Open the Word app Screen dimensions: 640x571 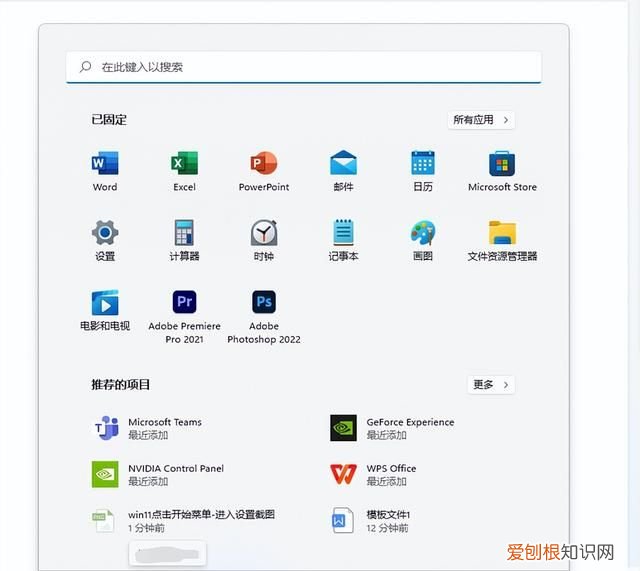(x=105, y=163)
